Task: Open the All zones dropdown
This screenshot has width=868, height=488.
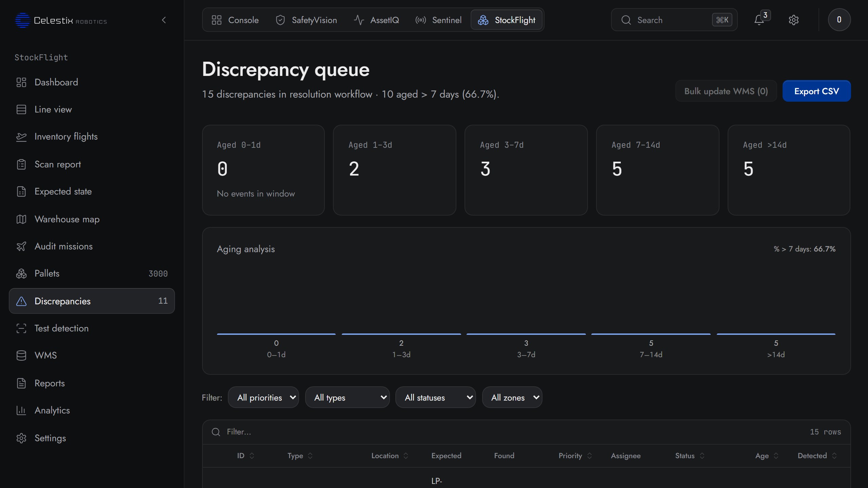Action: click(512, 397)
